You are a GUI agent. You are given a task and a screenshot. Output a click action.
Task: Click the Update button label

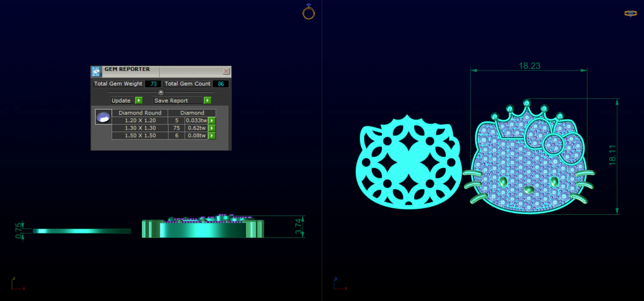click(121, 100)
